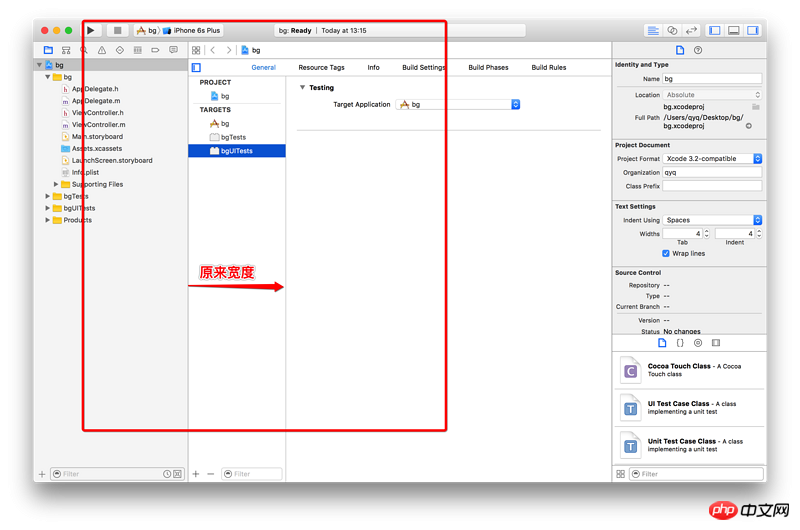Switch to the Version editor

pos(691,31)
